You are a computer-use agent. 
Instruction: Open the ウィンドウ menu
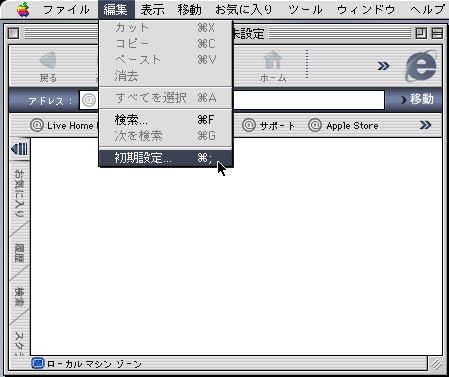coord(366,9)
